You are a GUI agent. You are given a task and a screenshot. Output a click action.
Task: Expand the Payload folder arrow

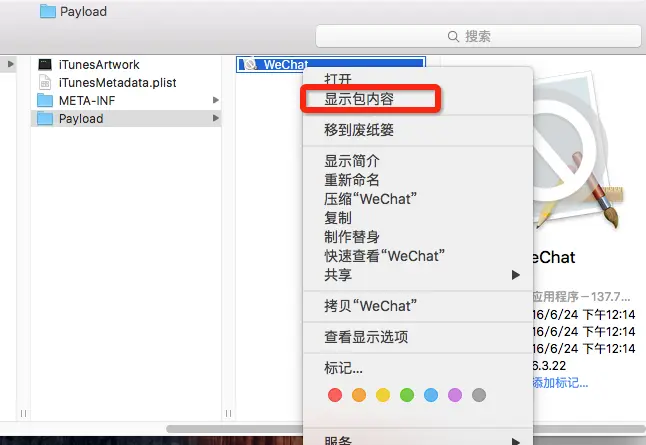coord(215,118)
